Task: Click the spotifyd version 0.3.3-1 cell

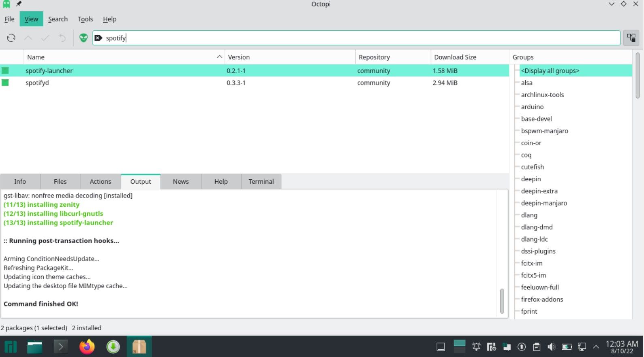Action: [x=236, y=83]
